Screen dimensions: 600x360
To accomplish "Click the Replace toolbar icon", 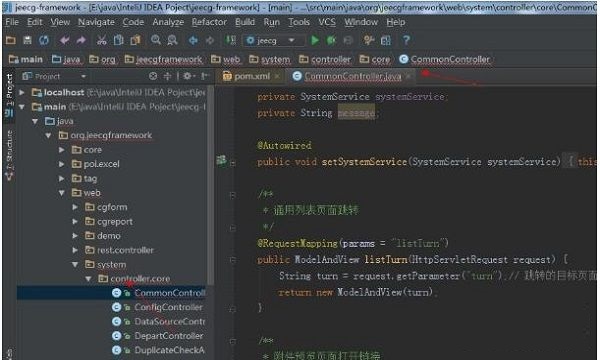I will point(173,40).
